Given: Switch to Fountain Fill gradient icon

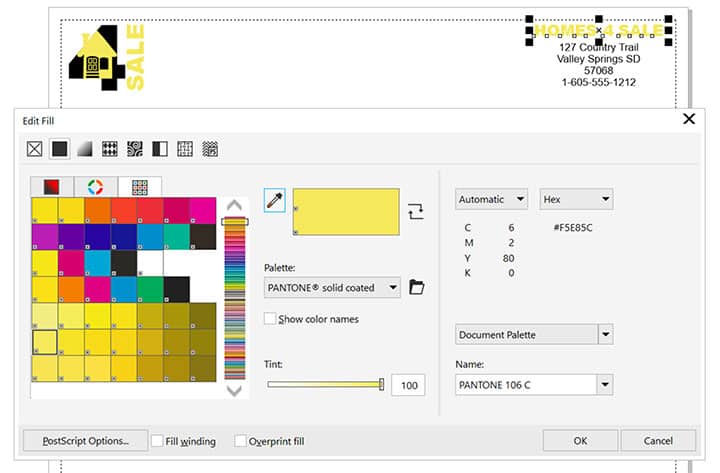Looking at the screenshot, I should (x=85, y=149).
